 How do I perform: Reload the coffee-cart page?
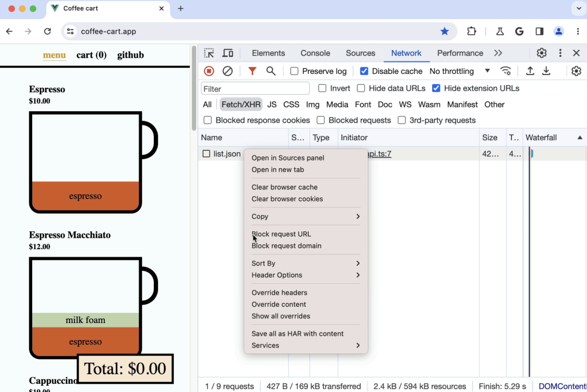click(47, 31)
